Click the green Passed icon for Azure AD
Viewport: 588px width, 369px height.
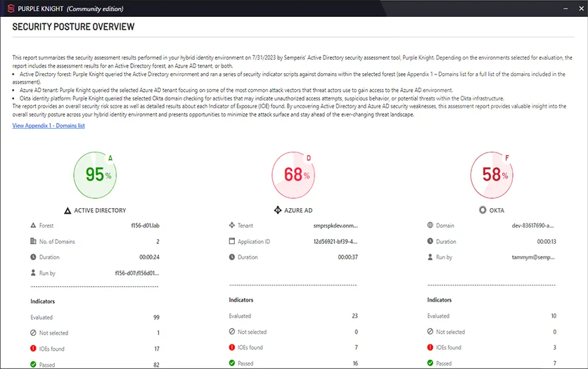pos(231,363)
